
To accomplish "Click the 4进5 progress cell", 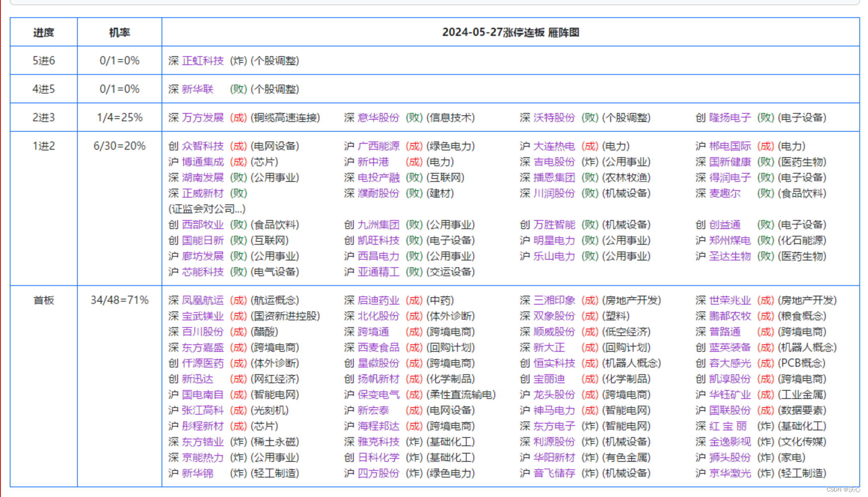I will [x=44, y=89].
